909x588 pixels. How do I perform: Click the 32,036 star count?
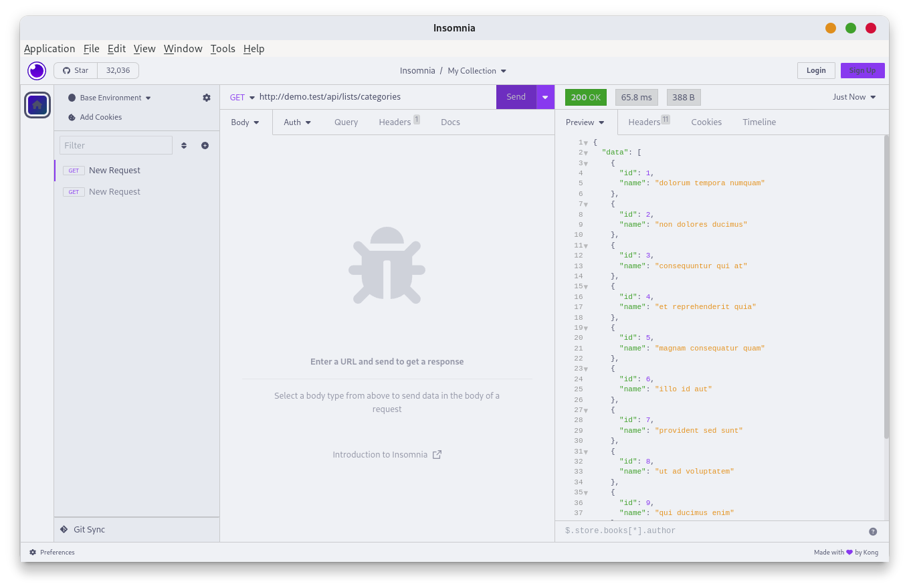coord(118,70)
